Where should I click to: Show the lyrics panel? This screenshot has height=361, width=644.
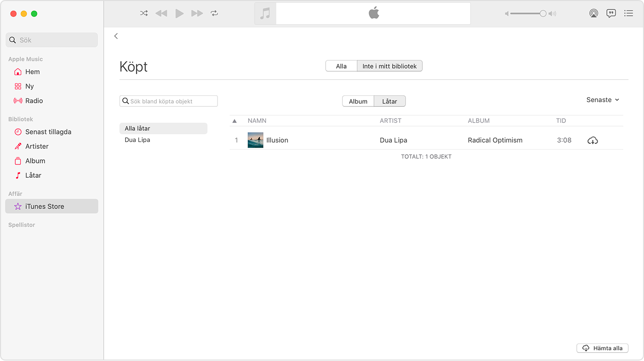tap(611, 13)
